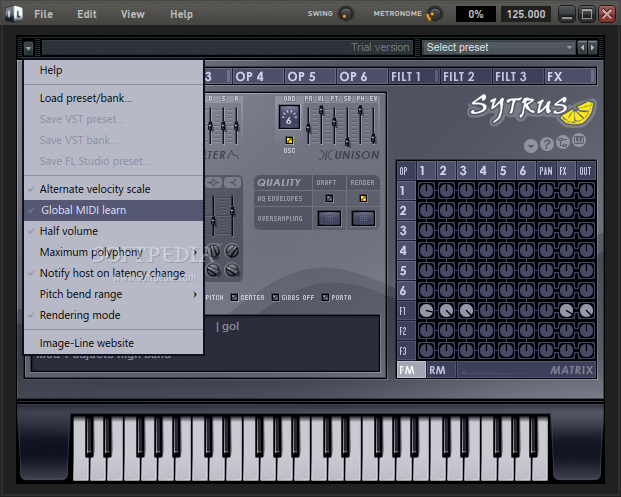This screenshot has height=497, width=621.
Task: Toggle Rendering mode option
Action: click(114, 315)
